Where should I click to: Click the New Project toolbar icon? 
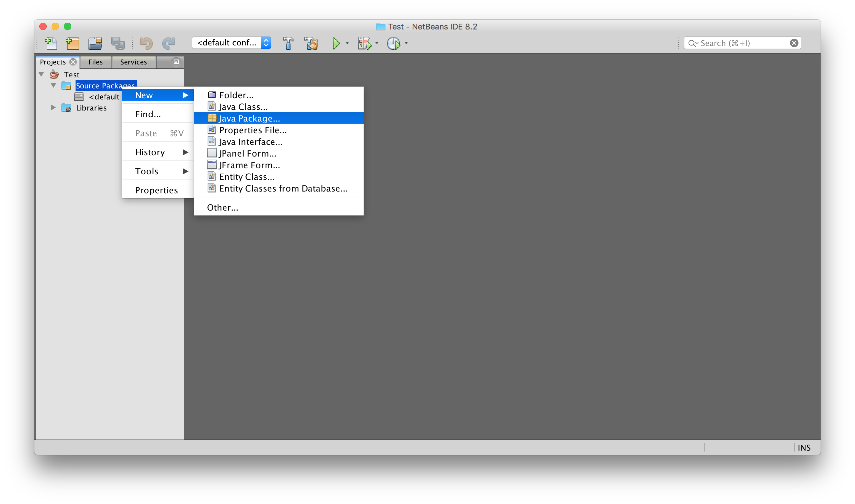point(72,43)
